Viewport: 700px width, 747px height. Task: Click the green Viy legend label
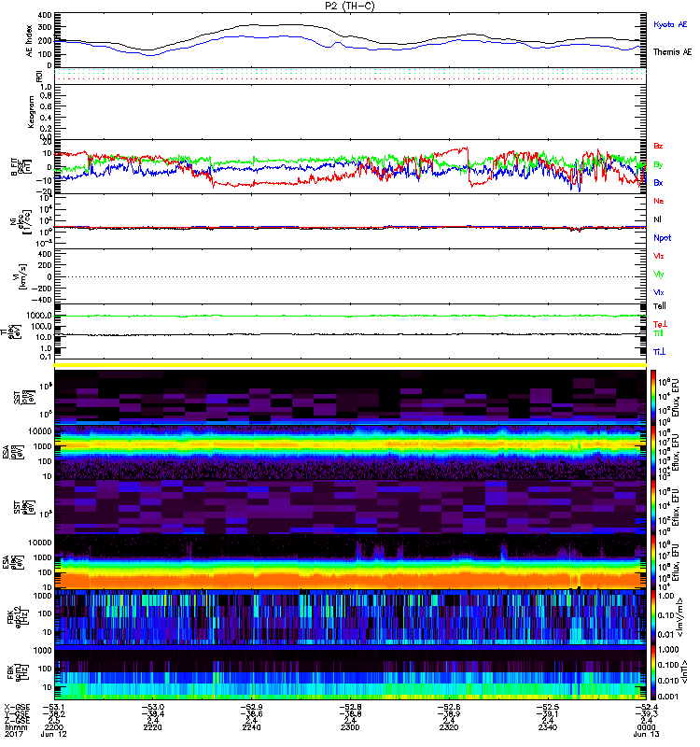tap(659, 275)
